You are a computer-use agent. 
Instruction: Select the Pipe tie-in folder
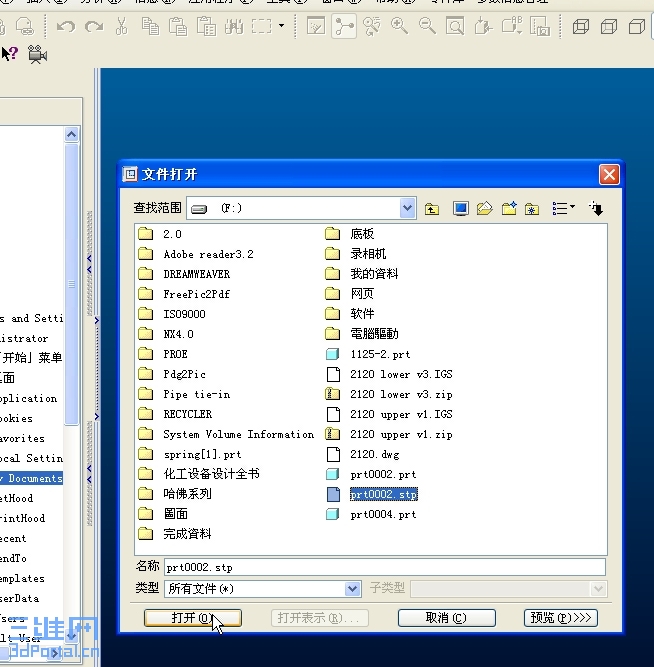197,394
